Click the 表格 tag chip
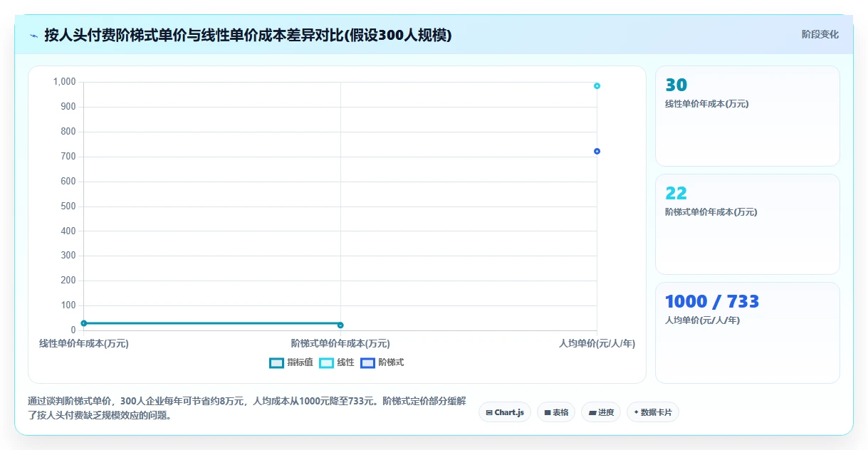The height and width of the screenshot is (450, 868). (556, 412)
